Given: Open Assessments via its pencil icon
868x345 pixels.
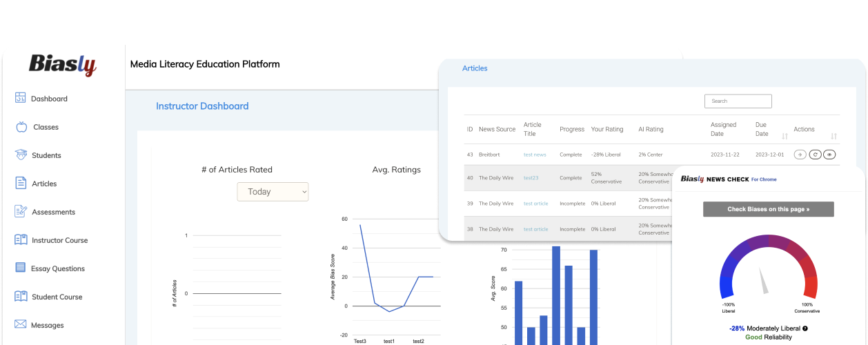Looking at the screenshot, I should (x=21, y=211).
